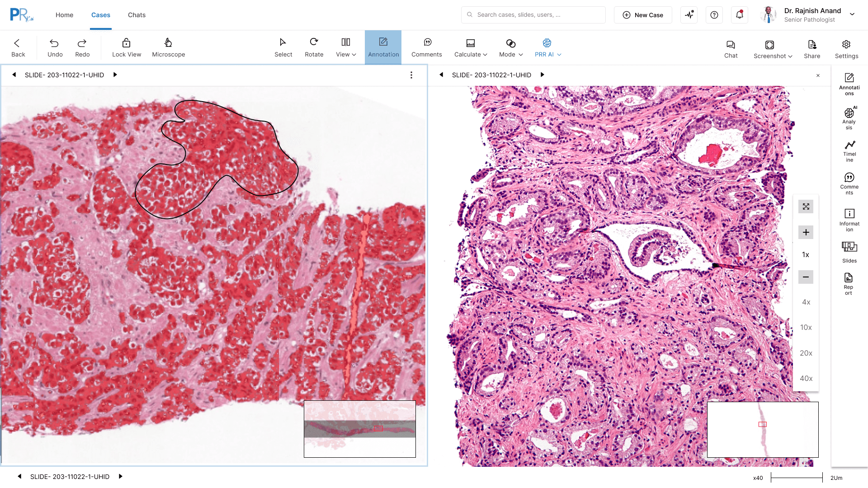The width and height of the screenshot is (868, 488).
Task: Open AI Analysis in right sidebar
Action: pos(849,118)
